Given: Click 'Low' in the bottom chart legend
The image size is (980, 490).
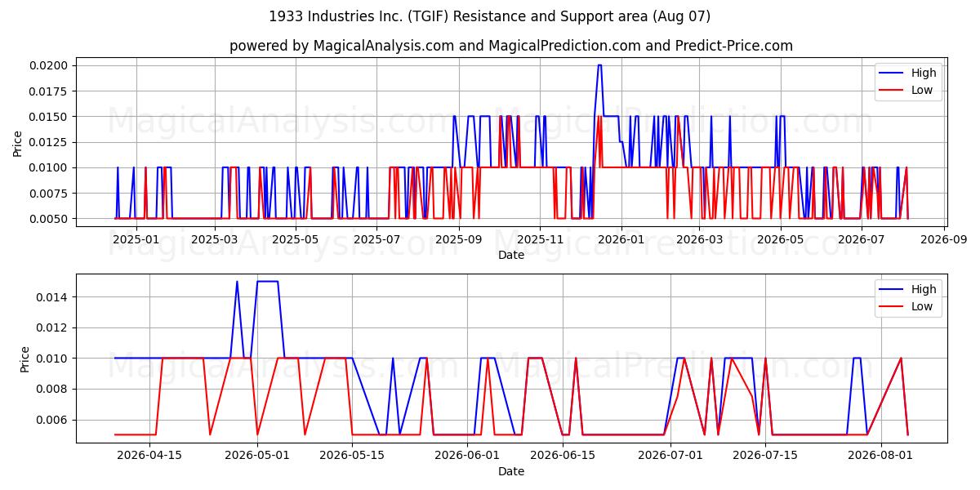Looking at the screenshot, I should pyautogui.click(x=922, y=306).
